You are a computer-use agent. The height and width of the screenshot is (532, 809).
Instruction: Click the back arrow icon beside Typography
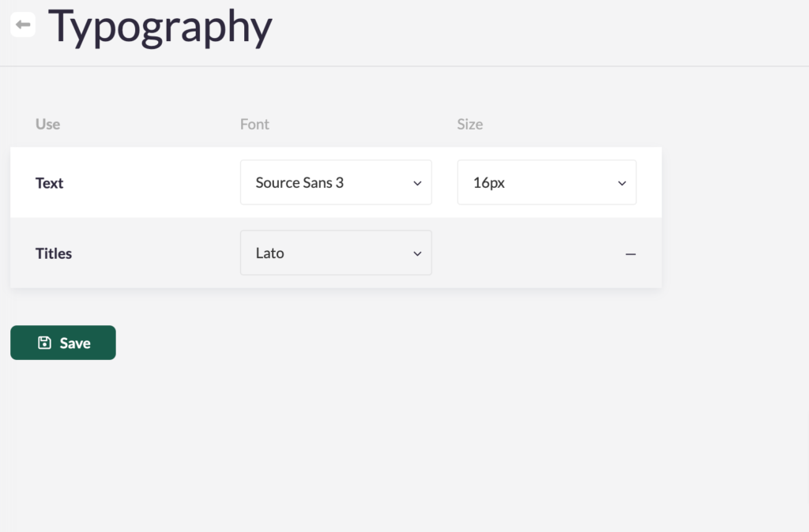click(23, 24)
